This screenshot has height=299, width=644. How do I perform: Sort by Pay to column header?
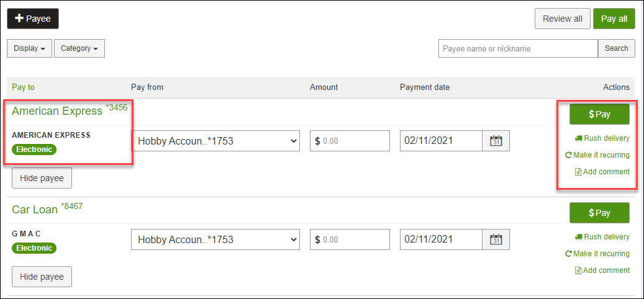23,87
